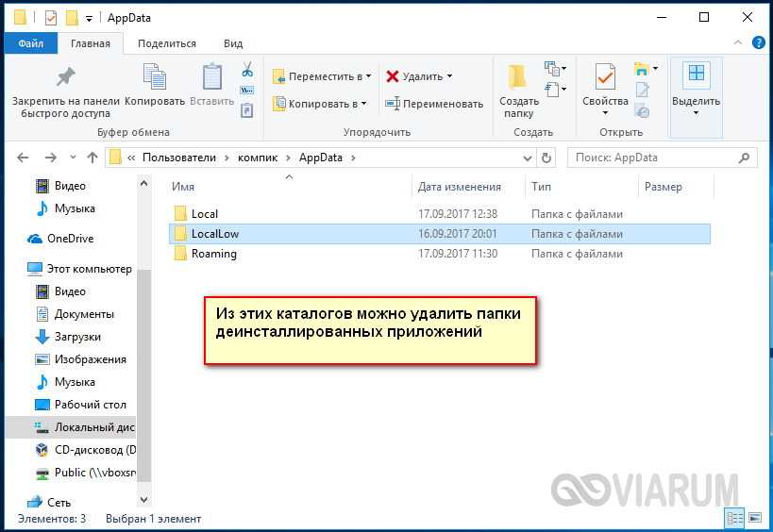The height and width of the screenshot is (532, 773).
Task: Switch to Вид tab
Action: tap(233, 43)
